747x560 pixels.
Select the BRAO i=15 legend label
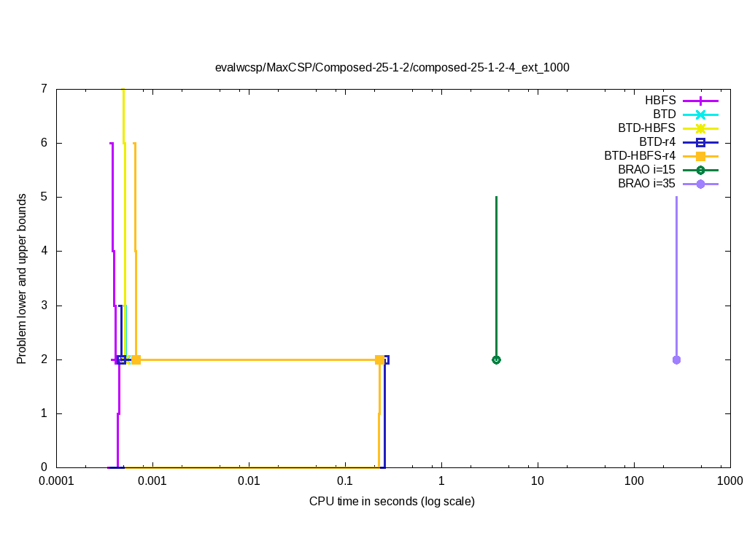point(646,170)
